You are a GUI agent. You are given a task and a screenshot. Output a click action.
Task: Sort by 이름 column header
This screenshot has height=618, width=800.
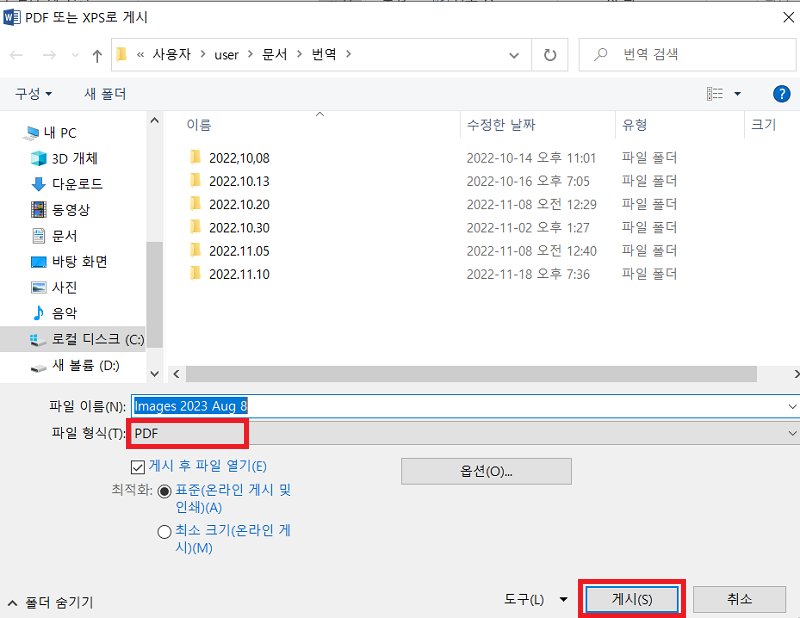point(199,125)
